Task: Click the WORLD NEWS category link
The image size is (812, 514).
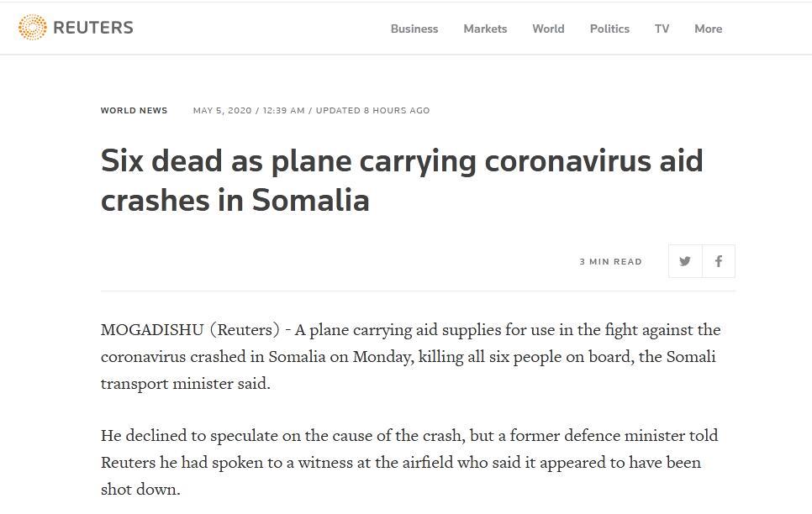Action: coord(134,110)
